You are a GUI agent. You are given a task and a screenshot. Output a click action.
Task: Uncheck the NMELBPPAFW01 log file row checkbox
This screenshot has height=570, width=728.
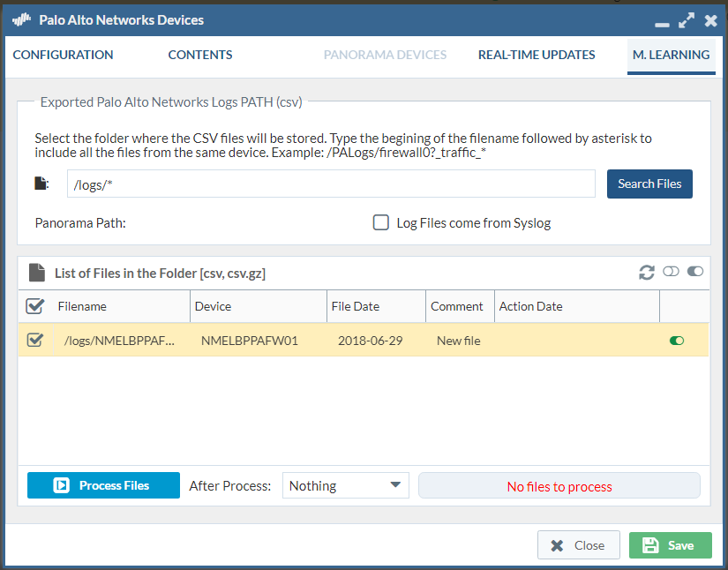click(35, 340)
